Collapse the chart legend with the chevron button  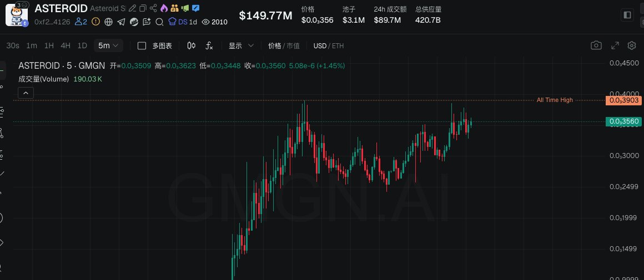click(26, 93)
